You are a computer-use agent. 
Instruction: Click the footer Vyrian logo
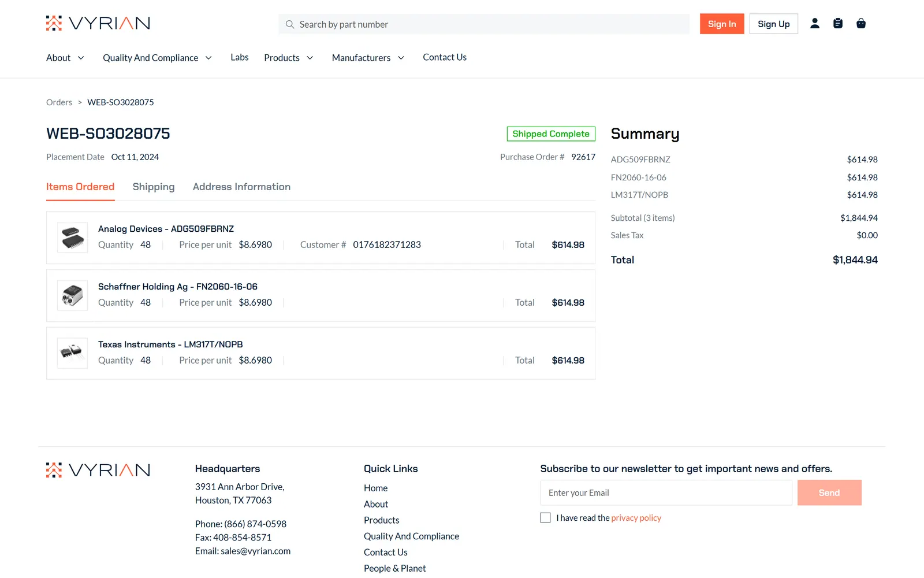[x=98, y=470]
